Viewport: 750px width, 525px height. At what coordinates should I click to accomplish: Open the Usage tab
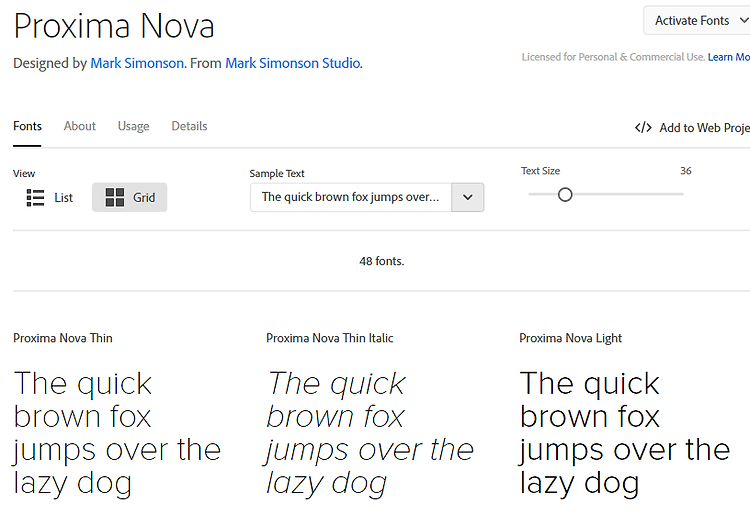pos(133,126)
